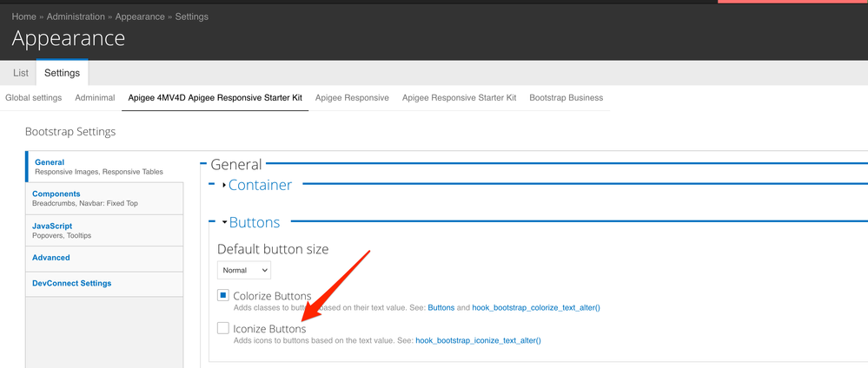Collapse the Buttons section
868x368 pixels.
tap(254, 222)
